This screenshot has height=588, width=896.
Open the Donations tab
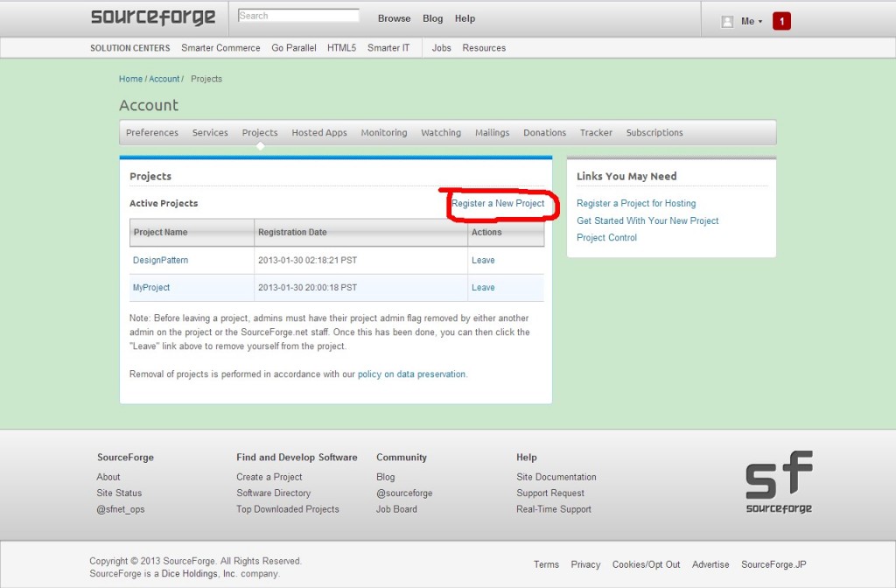pos(544,133)
